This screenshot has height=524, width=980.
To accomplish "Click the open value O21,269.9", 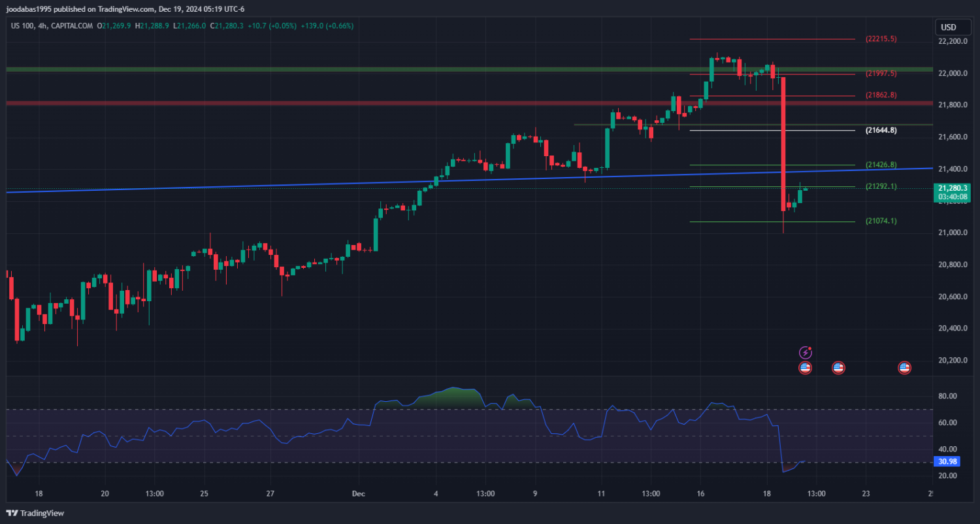I will pyautogui.click(x=114, y=25).
